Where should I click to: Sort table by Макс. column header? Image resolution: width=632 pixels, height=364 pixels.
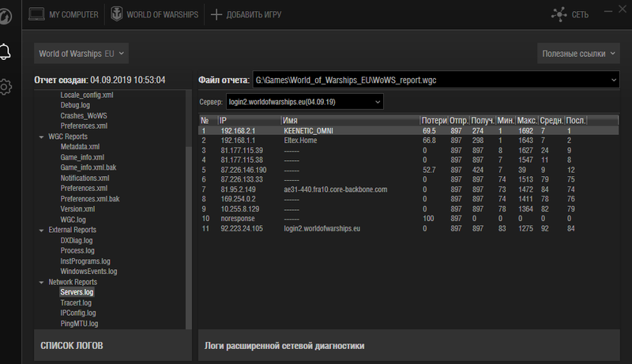coord(527,120)
